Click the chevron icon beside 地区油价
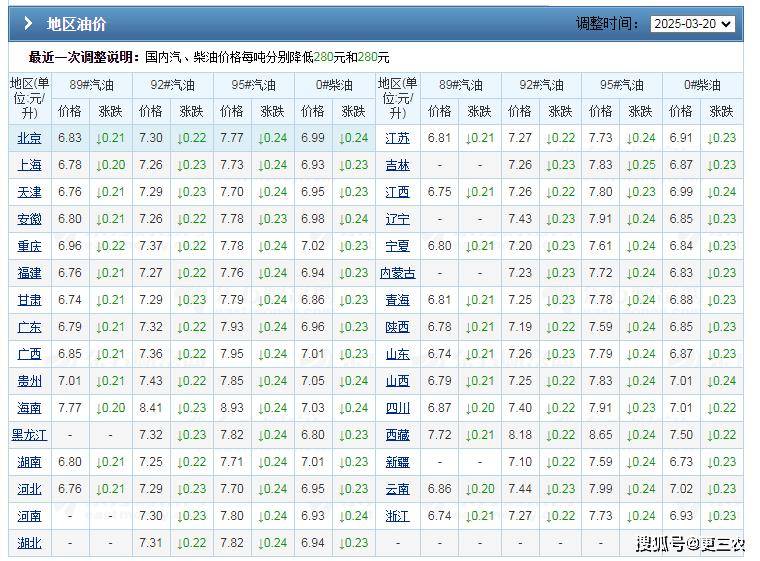Viewport: 760px width, 561px height. (x=28, y=23)
